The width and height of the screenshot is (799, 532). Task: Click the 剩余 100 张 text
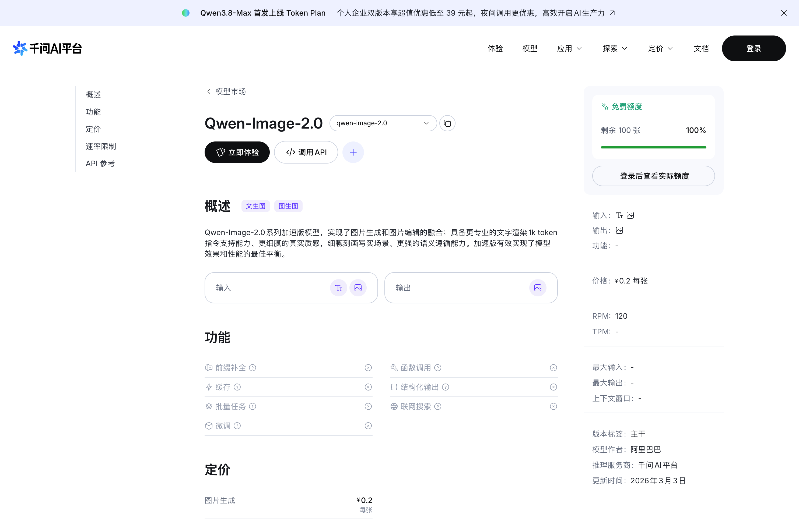(x=621, y=130)
